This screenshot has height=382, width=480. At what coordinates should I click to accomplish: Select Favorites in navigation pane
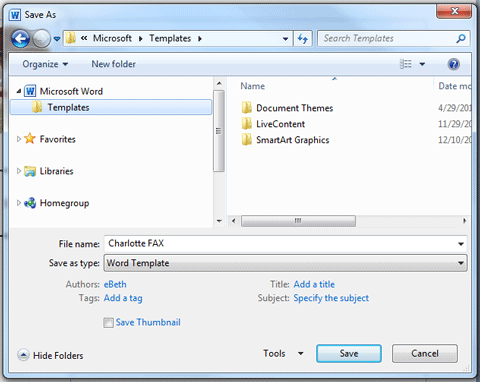(x=58, y=139)
